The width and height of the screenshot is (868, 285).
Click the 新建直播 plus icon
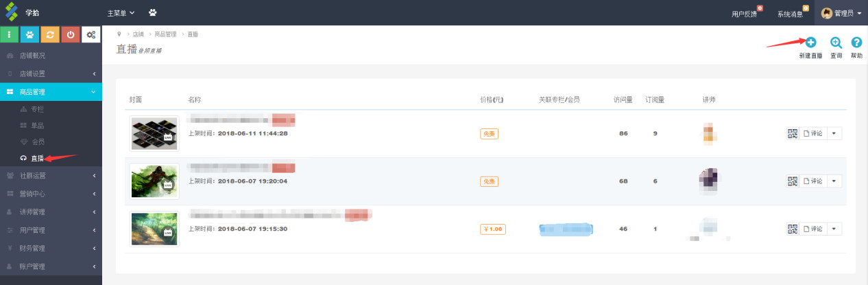click(x=810, y=43)
